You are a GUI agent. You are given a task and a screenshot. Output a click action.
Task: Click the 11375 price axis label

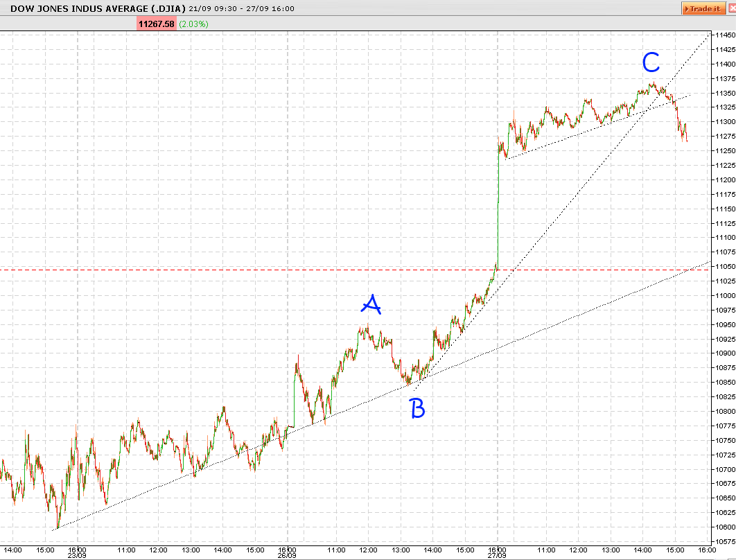pos(725,78)
